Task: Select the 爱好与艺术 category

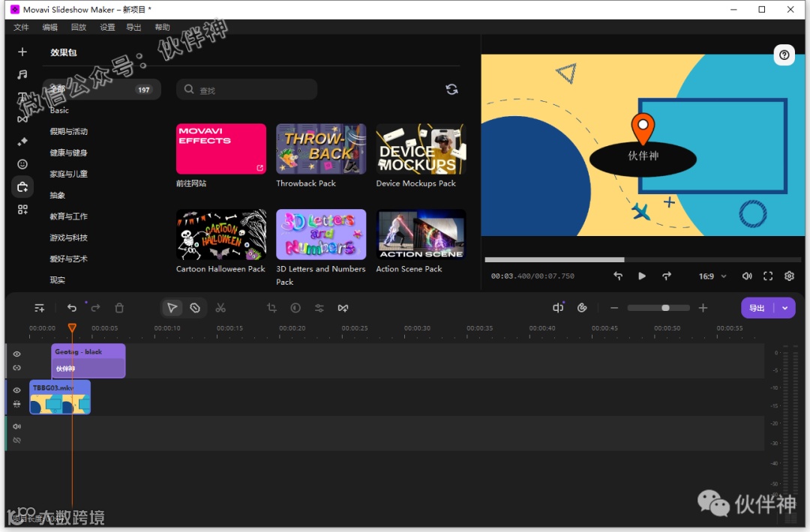Action: 69,259
